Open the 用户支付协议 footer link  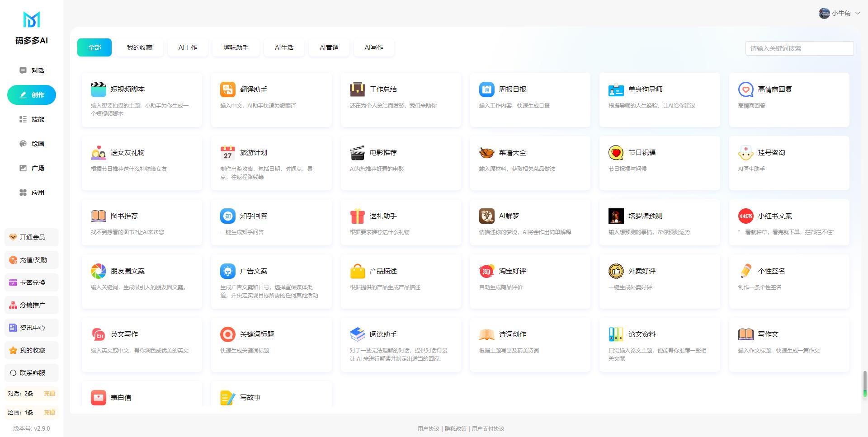(488, 429)
